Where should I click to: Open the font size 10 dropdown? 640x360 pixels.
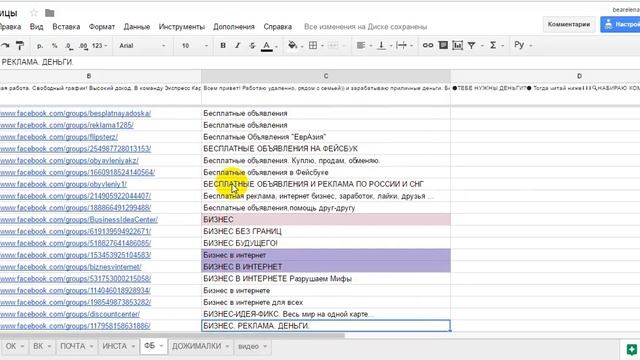195,46
